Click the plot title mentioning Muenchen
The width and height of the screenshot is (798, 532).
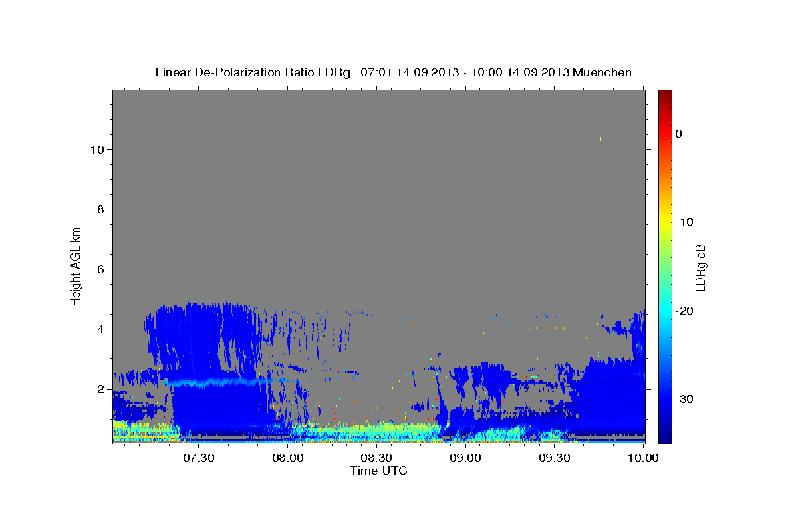(x=394, y=72)
